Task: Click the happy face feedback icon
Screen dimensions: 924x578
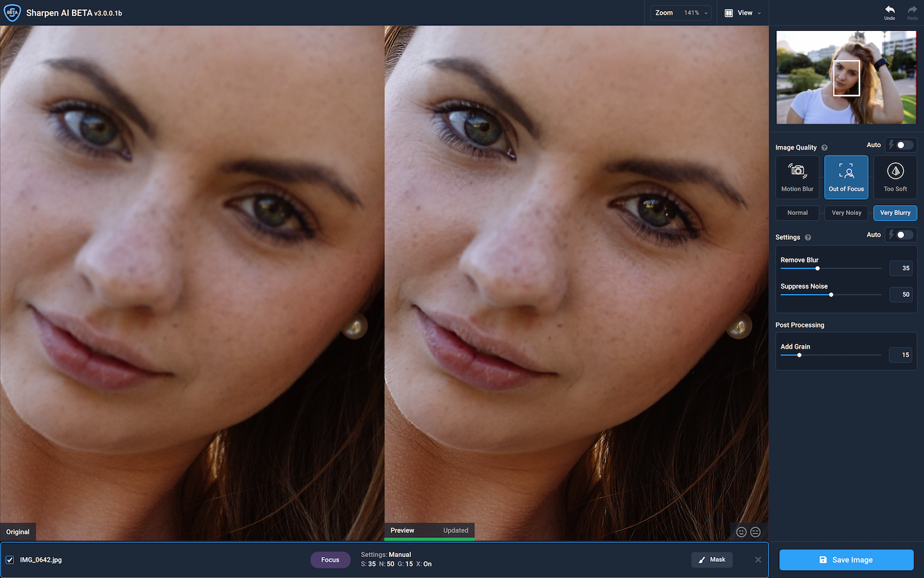Action: click(x=742, y=532)
